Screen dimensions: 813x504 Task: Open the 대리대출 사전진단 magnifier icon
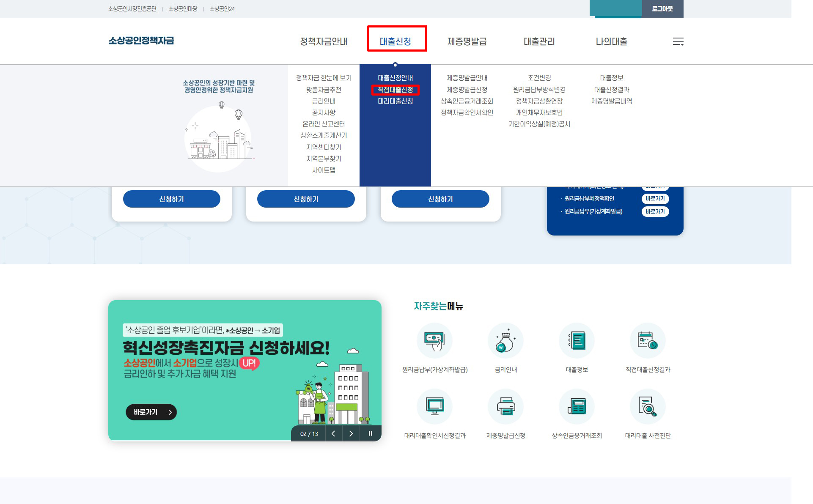pyautogui.click(x=648, y=407)
